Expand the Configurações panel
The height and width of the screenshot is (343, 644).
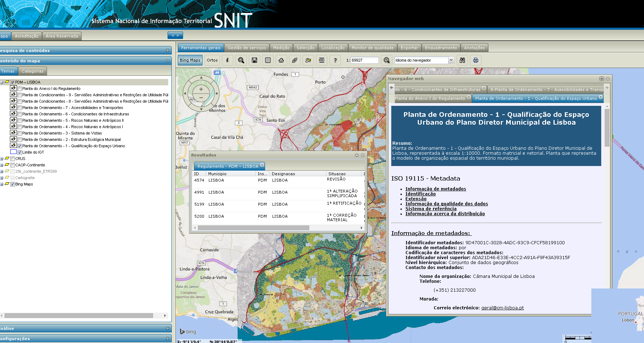(x=168, y=339)
